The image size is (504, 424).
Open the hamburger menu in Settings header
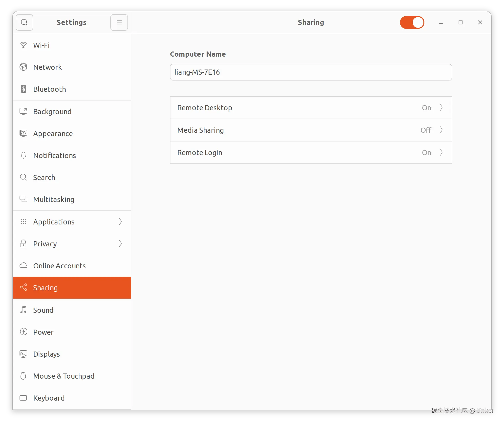click(x=119, y=22)
